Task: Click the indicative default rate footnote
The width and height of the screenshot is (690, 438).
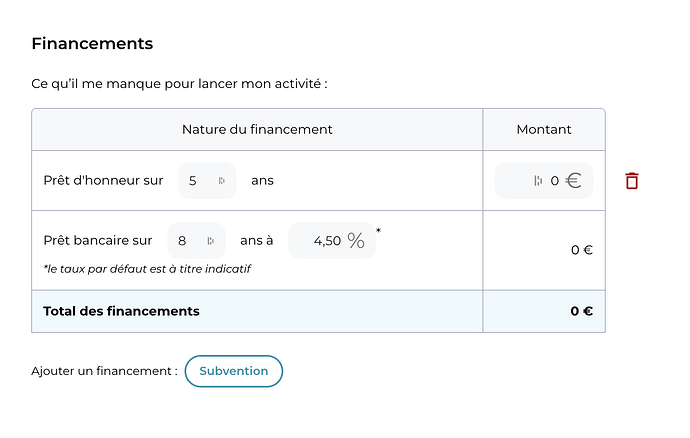Action: [x=147, y=268]
